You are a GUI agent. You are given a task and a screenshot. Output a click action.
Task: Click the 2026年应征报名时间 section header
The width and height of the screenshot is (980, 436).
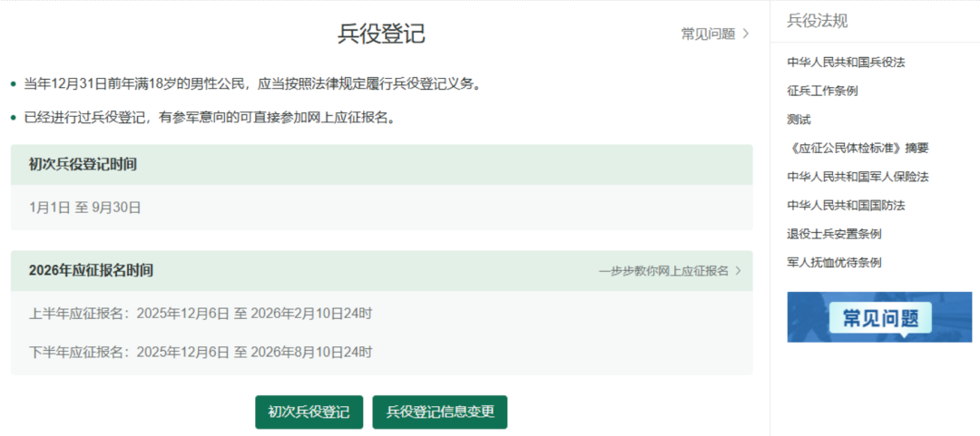[x=91, y=270]
